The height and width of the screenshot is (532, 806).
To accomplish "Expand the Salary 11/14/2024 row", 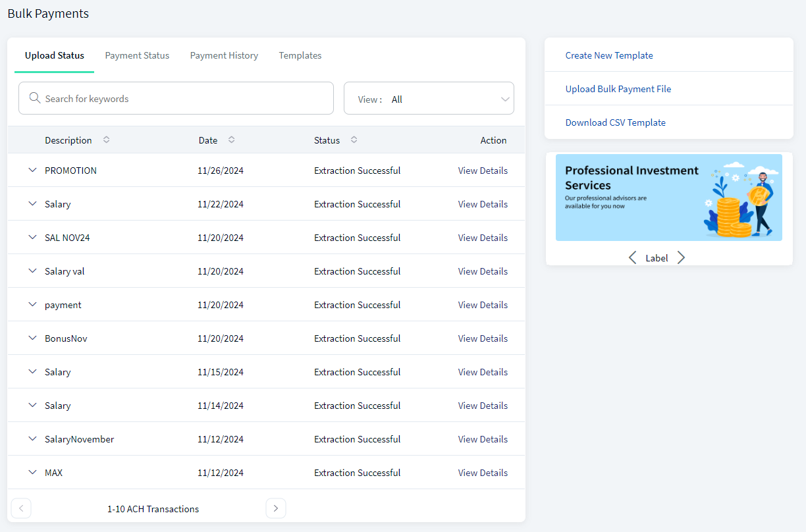I will [x=32, y=405].
